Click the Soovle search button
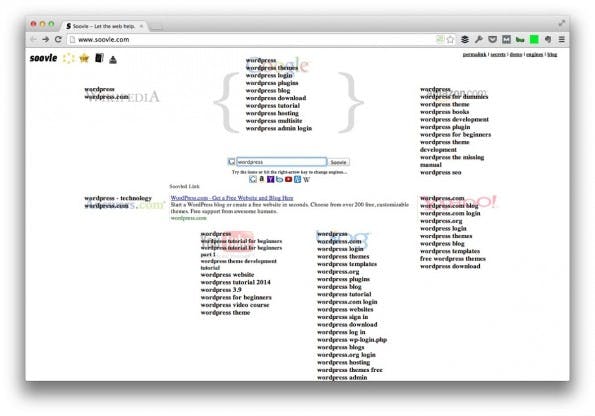595x416 pixels. (x=338, y=162)
